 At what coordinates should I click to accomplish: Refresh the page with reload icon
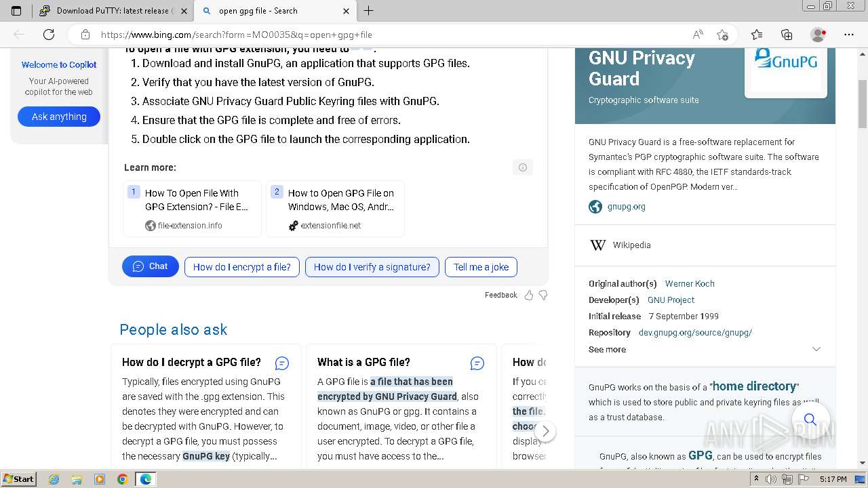[x=49, y=35]
